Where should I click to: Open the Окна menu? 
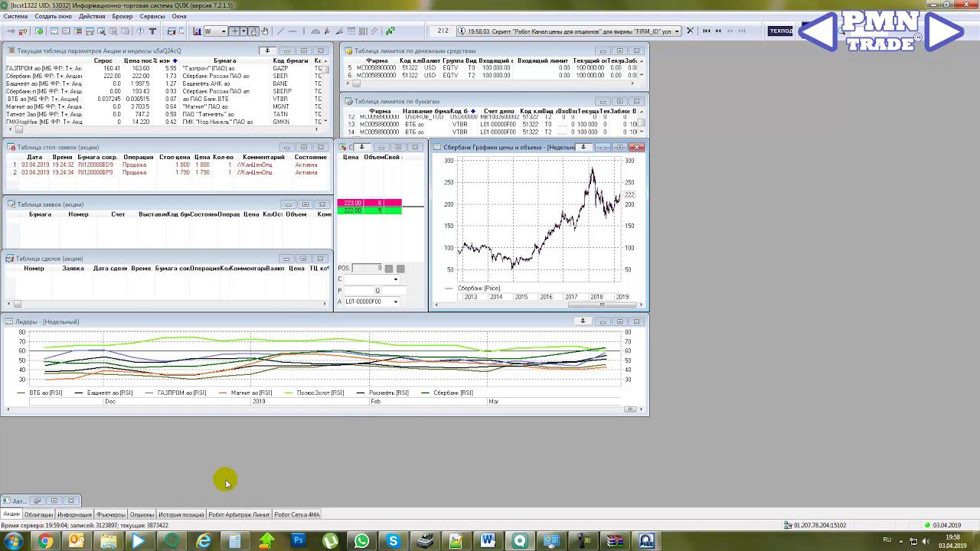pyautogui.click(x=179, y=16)
